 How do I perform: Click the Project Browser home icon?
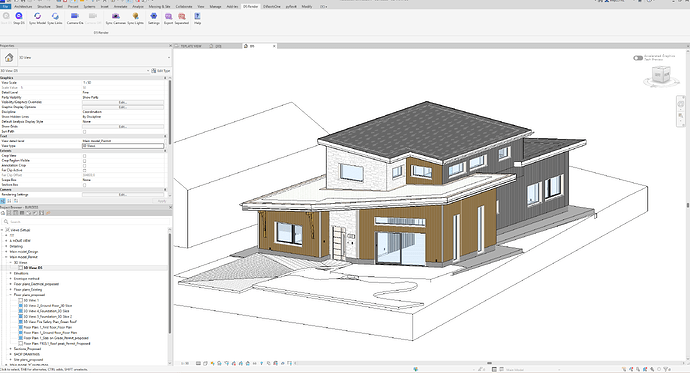pos(3,213)
